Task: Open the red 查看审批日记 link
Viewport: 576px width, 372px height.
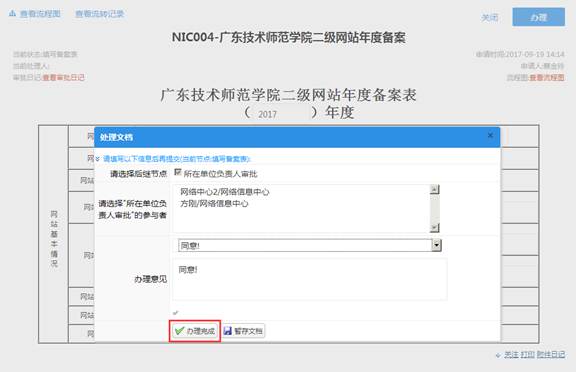Action: (64, 77)
